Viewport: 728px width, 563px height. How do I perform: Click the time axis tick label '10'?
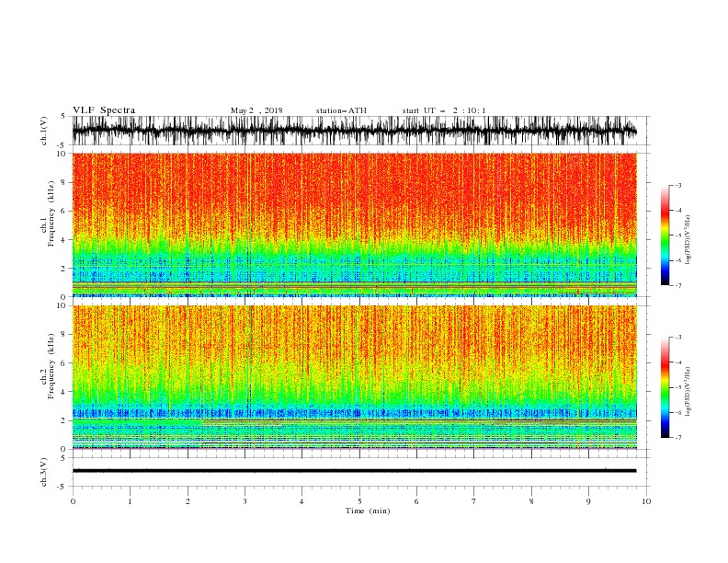[x=646, y=501]
